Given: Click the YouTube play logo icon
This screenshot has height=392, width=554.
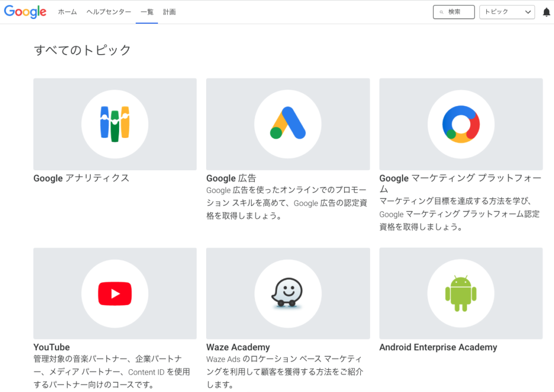Looking at the screenshot, I should click(x=115, y=294).
